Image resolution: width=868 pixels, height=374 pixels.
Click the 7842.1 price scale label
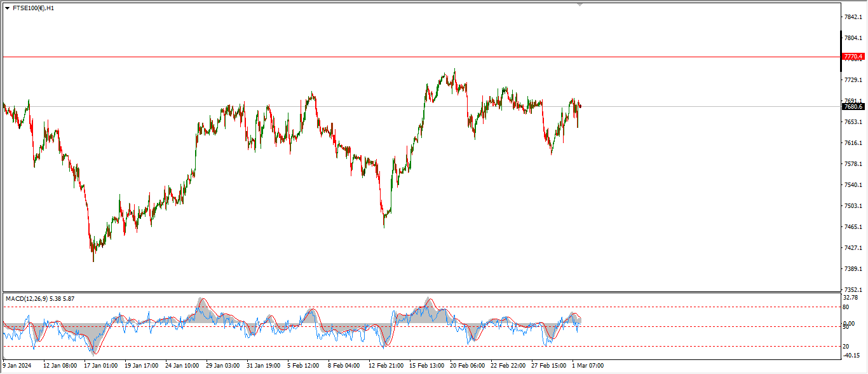(x=853, y=17)
